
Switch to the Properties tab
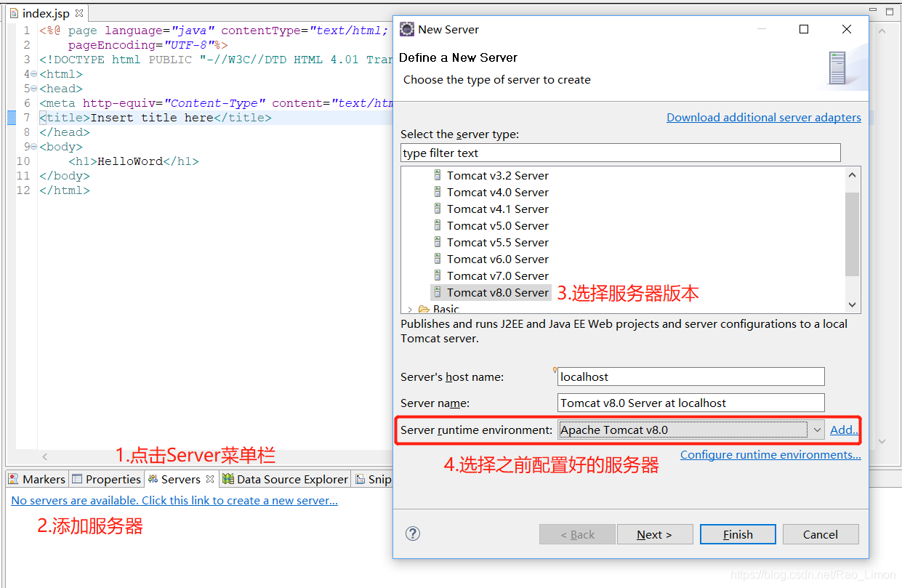click(x=106, y=479)
